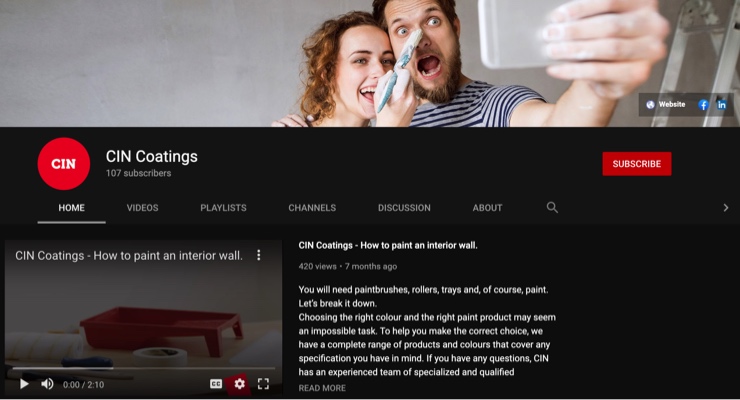Viewport: 740px width, 400px height.
Task: Enter fullscreen mode on the video
Action: coord(263,384)
